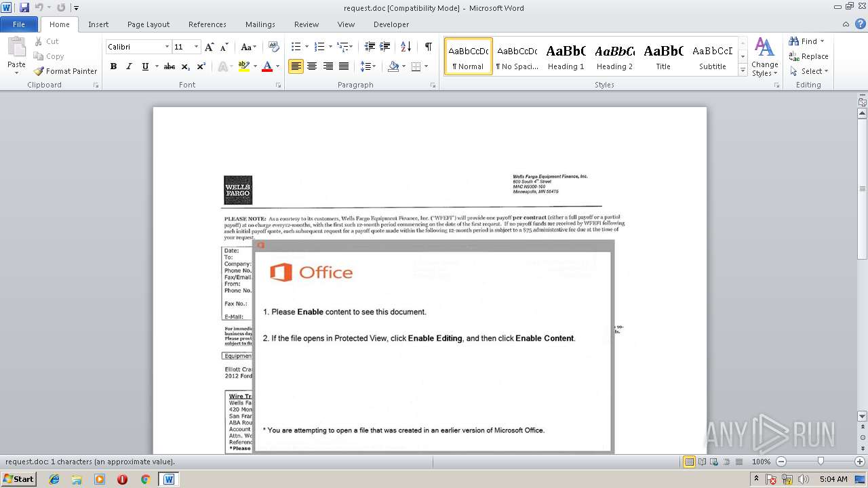Apply the yellow text highlight color
The height and width of the screenshot is (488, 868).
[244, 66]
